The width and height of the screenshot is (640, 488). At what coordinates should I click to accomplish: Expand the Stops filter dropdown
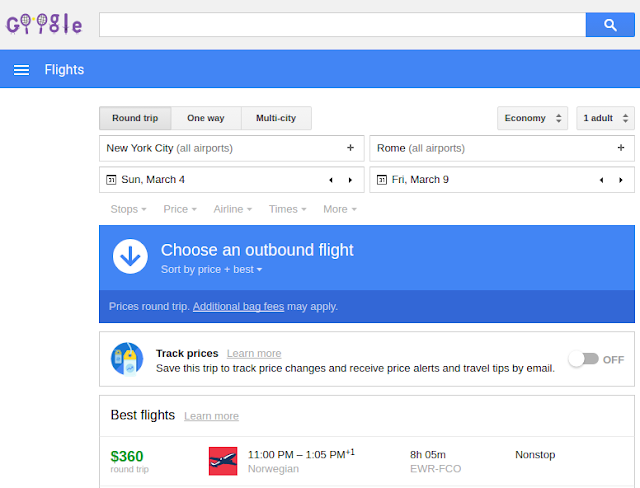pos(128,209)
